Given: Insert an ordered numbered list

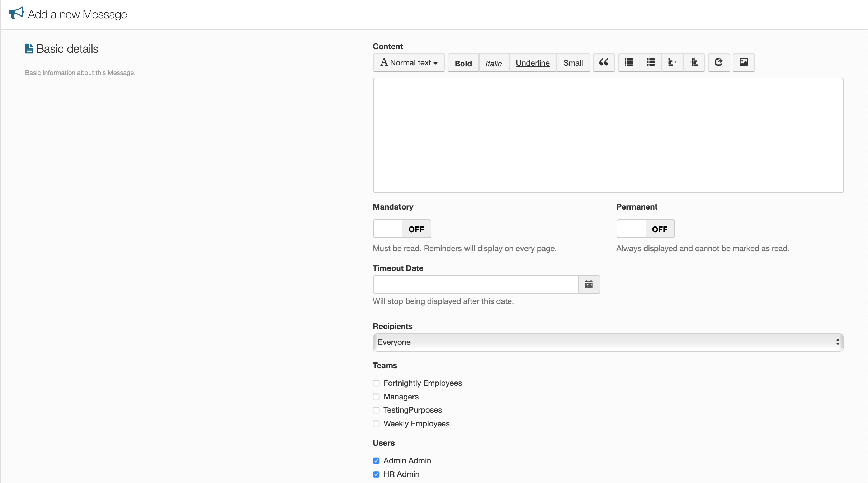Looking at the screenshot, I should (x=650, y=63).
